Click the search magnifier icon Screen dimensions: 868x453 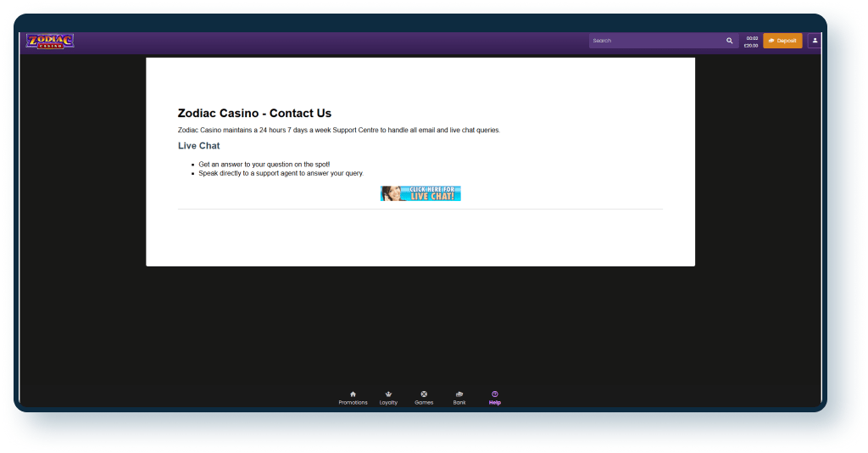point(730,41)
